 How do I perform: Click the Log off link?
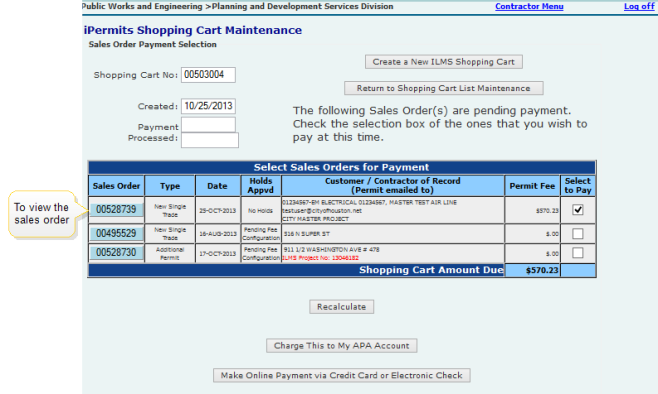[x=639, y=6]
